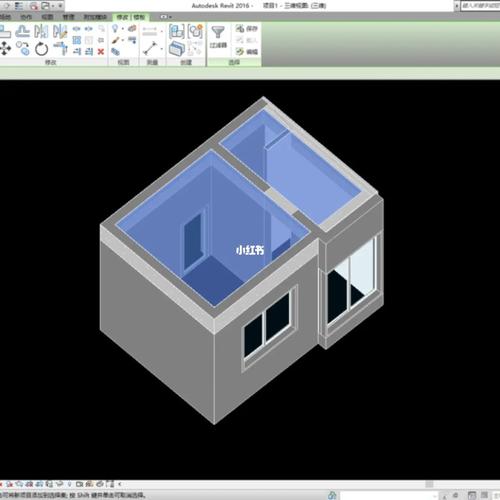Select the Move tool in Modify panel

pos(5,48)
